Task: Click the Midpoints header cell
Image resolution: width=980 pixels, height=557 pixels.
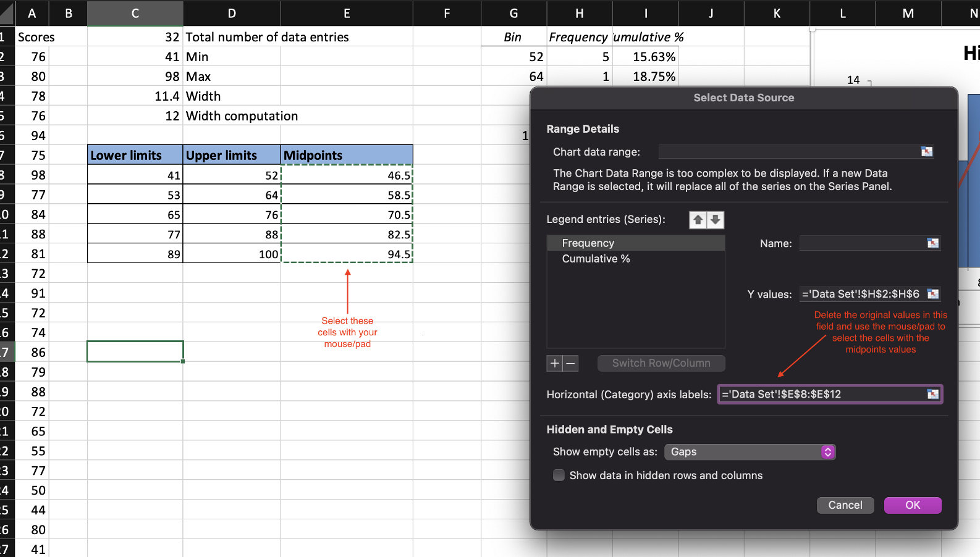Action: (347, 155)
